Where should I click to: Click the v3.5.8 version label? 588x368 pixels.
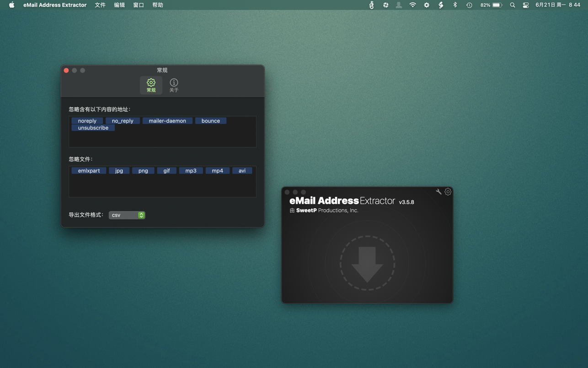(x=406, y=202)
